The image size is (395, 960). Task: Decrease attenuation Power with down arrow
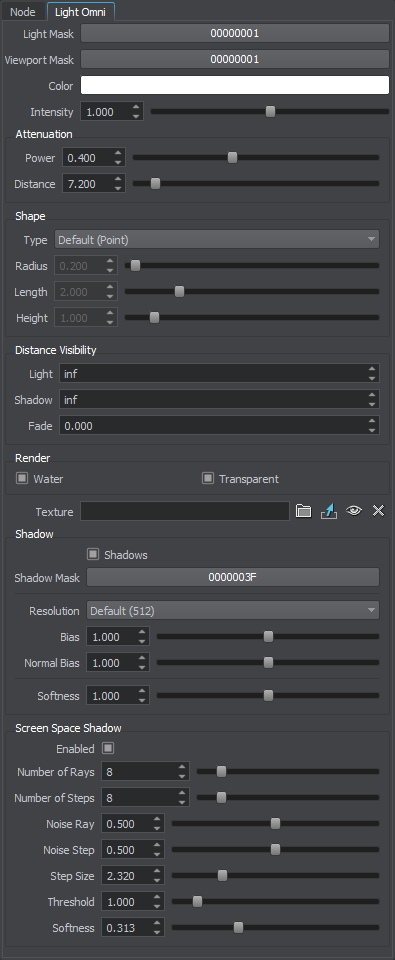click(118, 162)
